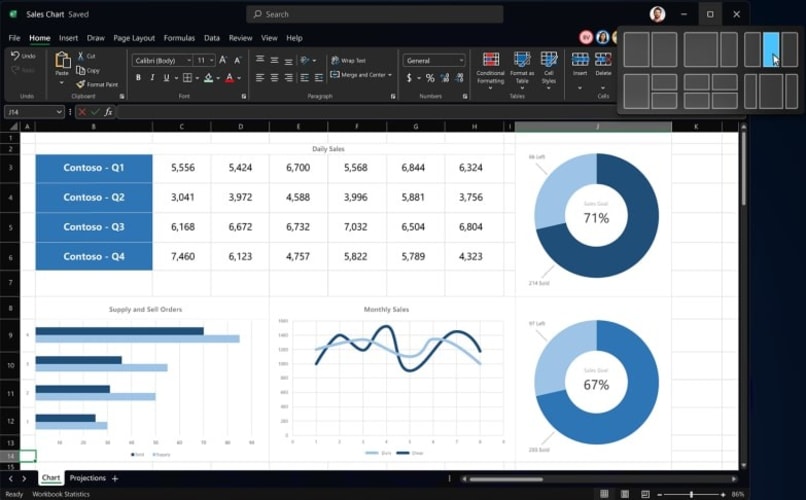Select the Contoso - Q3 cell

[x=94, y=227]
